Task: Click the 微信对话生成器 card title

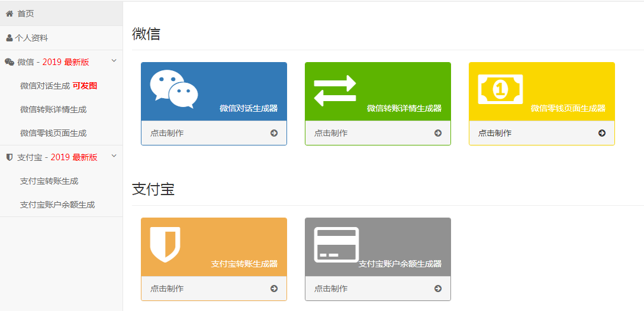Action: [x=249, y=108]
